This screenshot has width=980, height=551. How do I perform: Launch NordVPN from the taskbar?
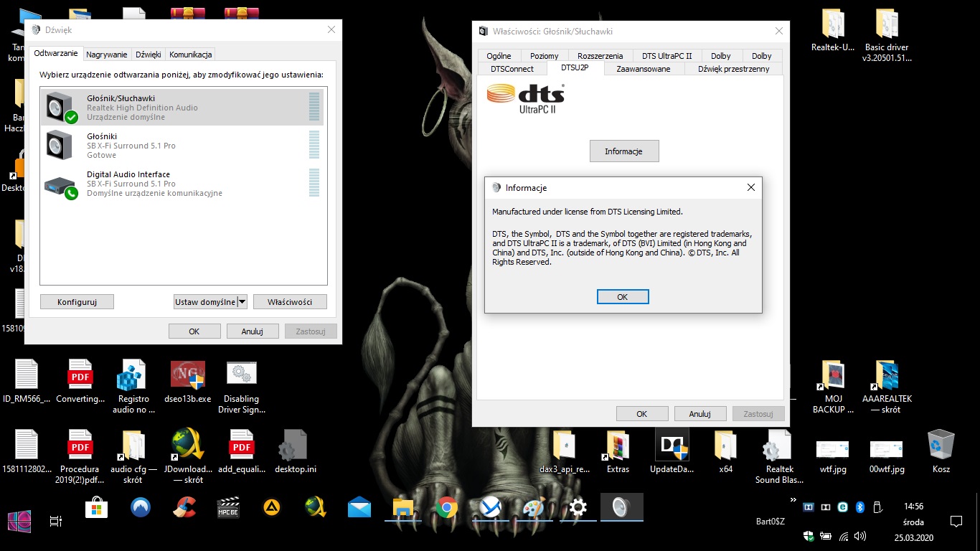(141, 508)
